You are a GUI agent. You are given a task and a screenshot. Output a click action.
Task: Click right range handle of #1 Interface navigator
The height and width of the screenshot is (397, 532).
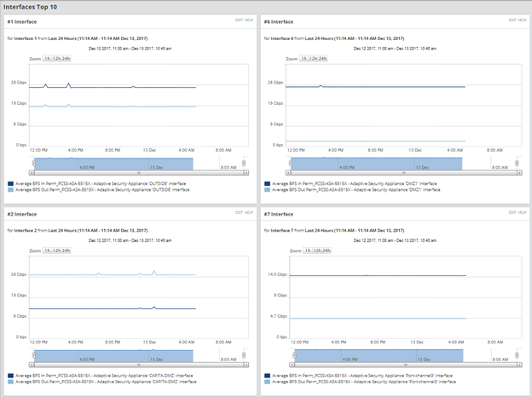tap(244, 164)
